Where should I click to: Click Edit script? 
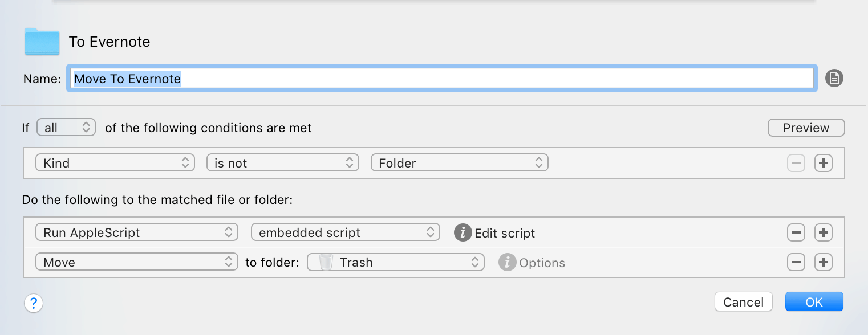(x=505, y=233)
